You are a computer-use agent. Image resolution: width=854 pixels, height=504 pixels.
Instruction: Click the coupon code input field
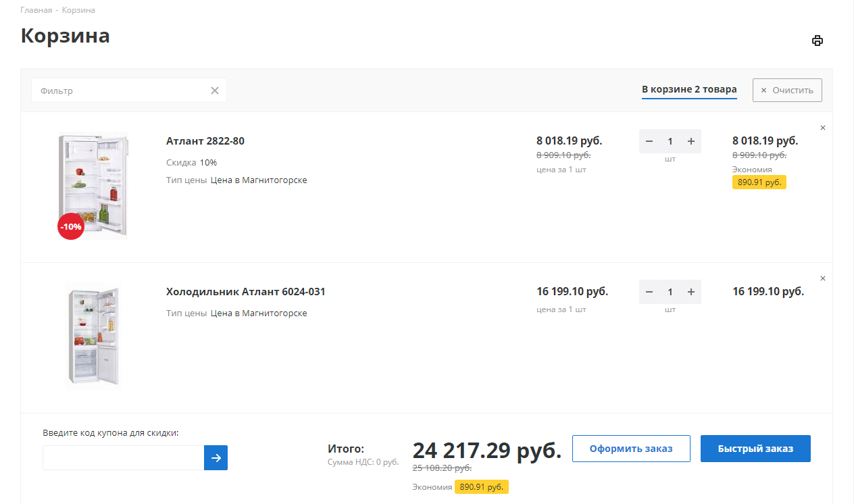[123, 457]
